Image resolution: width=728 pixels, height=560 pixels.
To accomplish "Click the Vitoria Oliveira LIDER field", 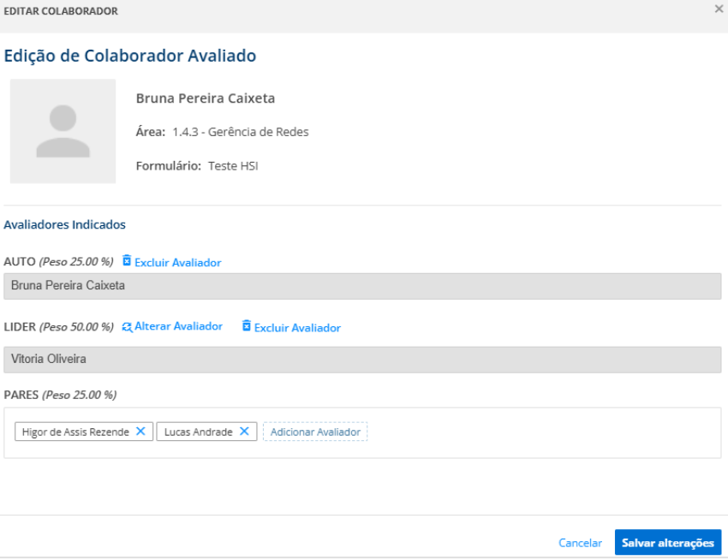I will [x=362, y=360].
